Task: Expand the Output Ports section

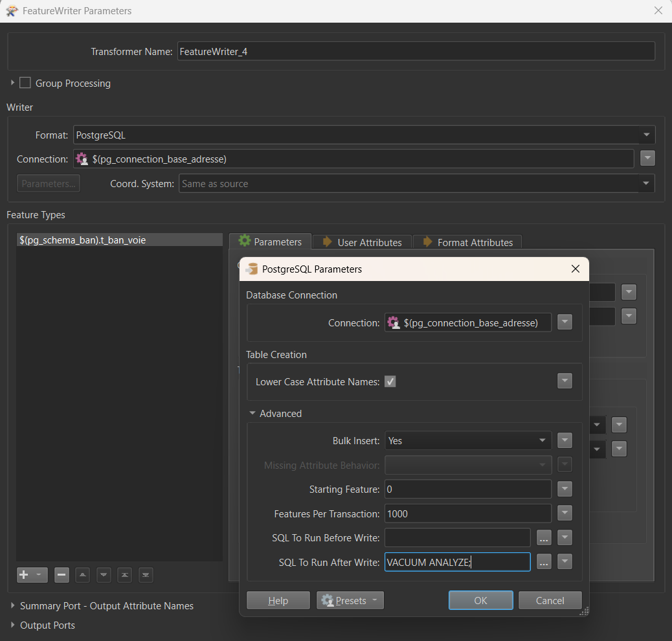Action: pyautogui.click(x=12, y=625)
